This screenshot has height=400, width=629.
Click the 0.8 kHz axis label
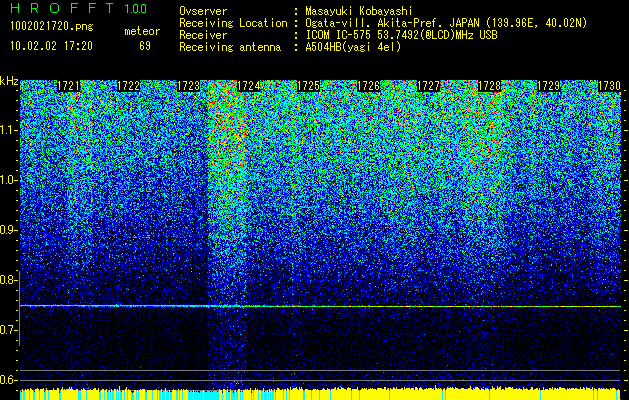pos(8,280)
